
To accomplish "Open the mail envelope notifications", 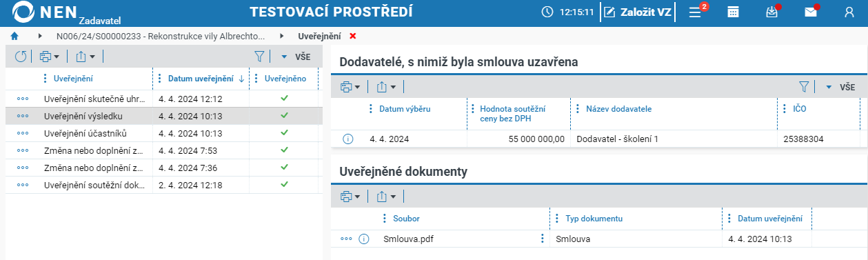I will coord(810,12).
